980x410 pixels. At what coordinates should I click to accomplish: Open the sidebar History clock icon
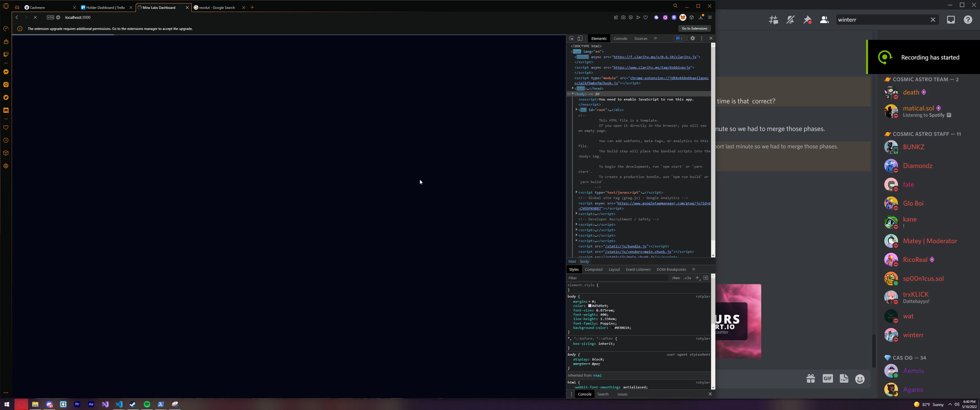(6, 140)
